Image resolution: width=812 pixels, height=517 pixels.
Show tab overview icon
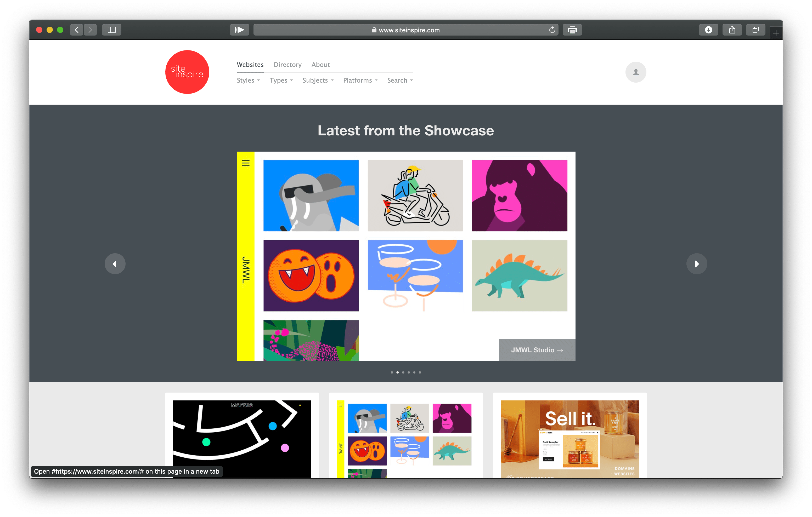[756, 30]
